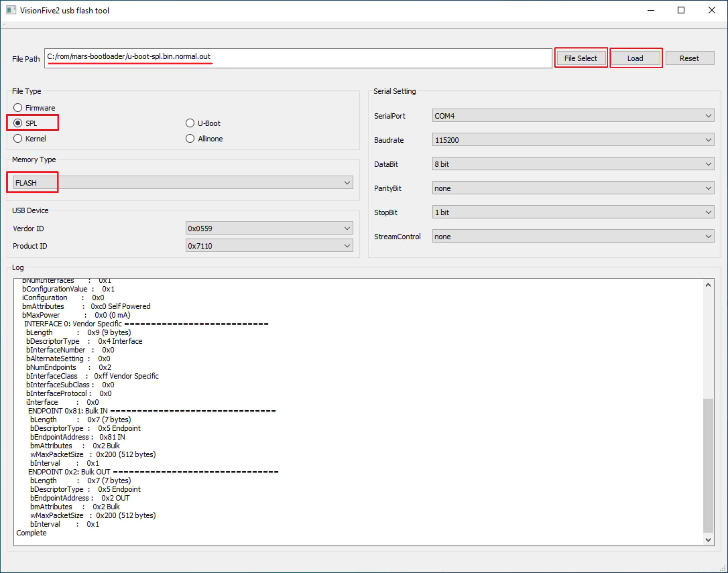Image resolution: width=728 pixels, height=573 pixels.
Task: Click the 'bInterfaceNumber : 0x0' log line
Action: click(70, 350)
